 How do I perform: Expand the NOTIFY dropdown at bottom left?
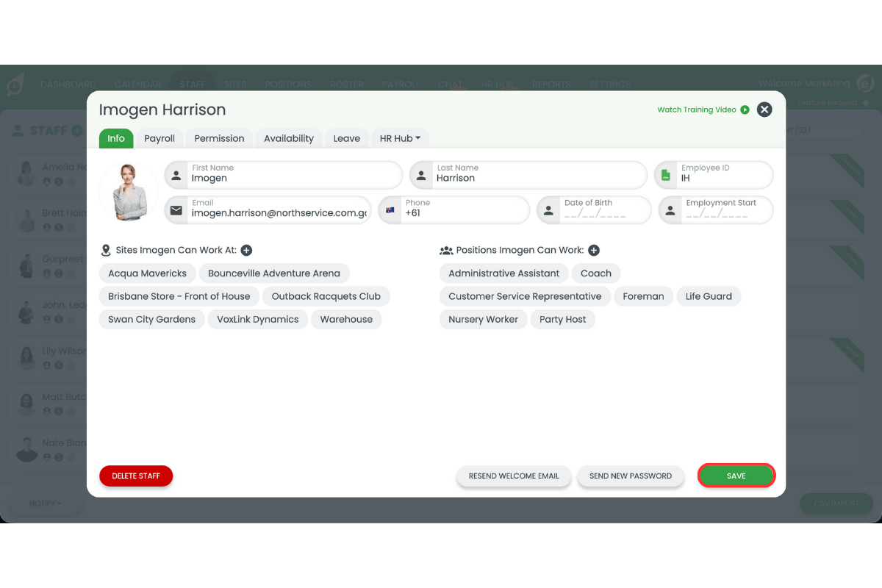point(45,503)
